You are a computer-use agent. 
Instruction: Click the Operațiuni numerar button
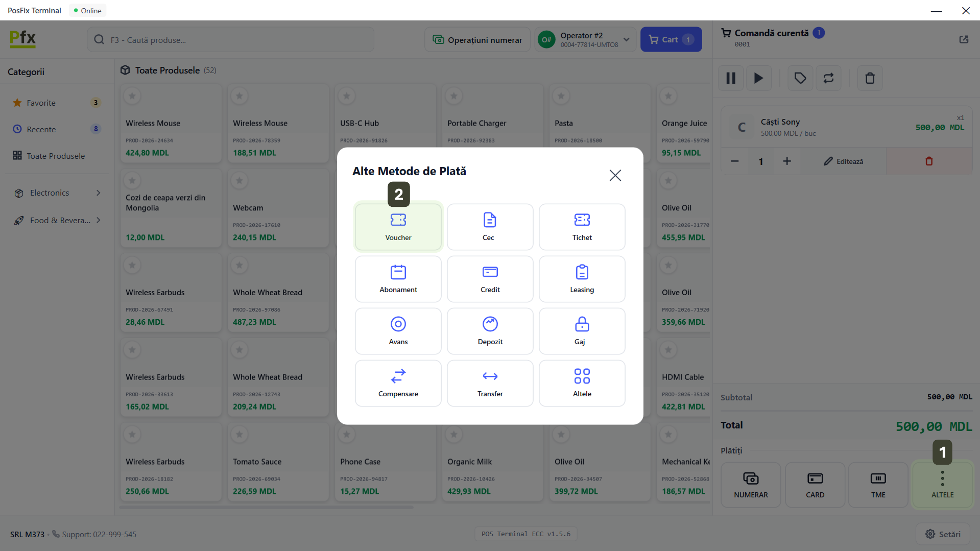477,40
